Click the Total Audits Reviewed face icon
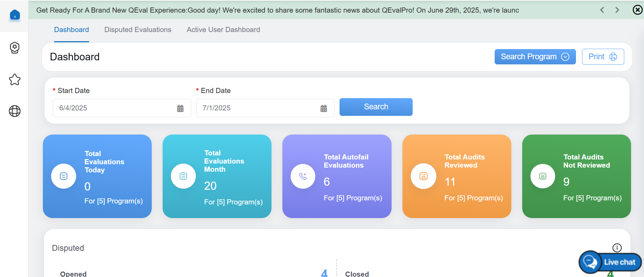The width and height of the screenshot is (644, 277). 423,176
